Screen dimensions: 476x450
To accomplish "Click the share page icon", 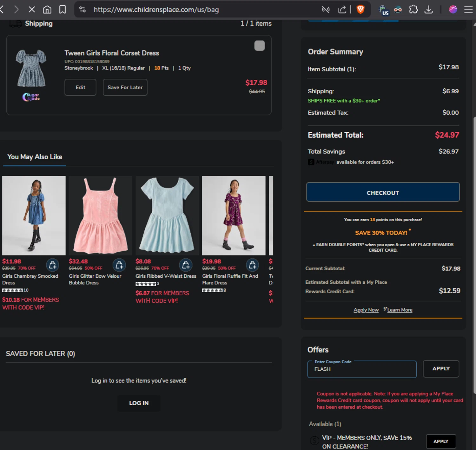I will 342,10.
